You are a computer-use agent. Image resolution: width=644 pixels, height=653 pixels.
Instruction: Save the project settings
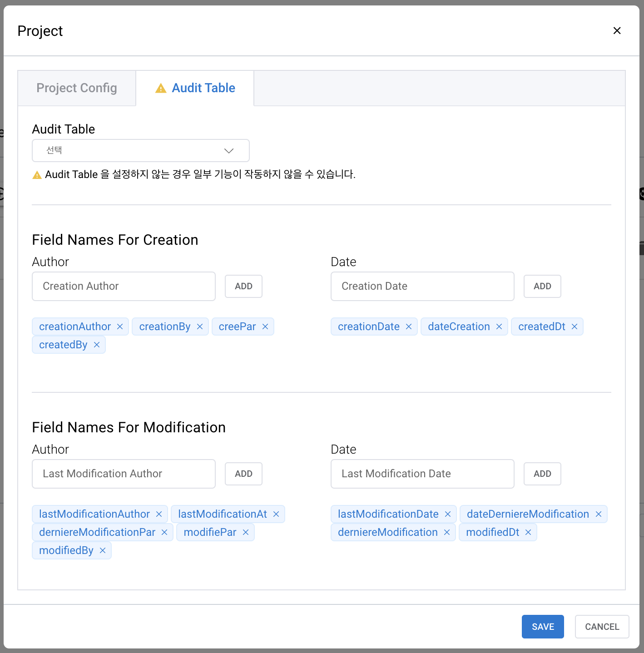(x=543, y=627)
